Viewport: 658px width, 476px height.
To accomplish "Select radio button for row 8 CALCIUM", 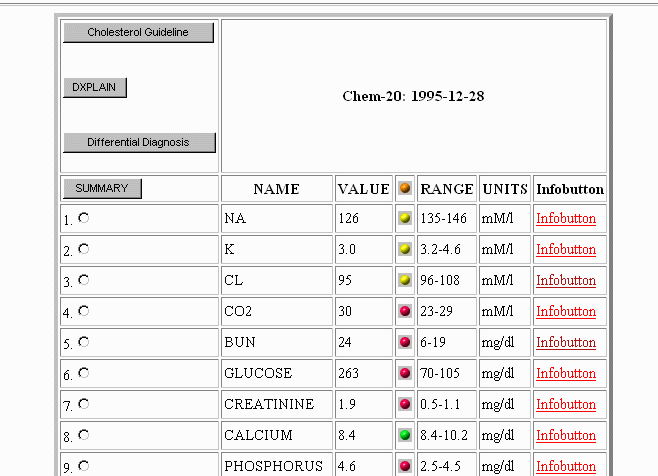I will (x=83, y=435).
